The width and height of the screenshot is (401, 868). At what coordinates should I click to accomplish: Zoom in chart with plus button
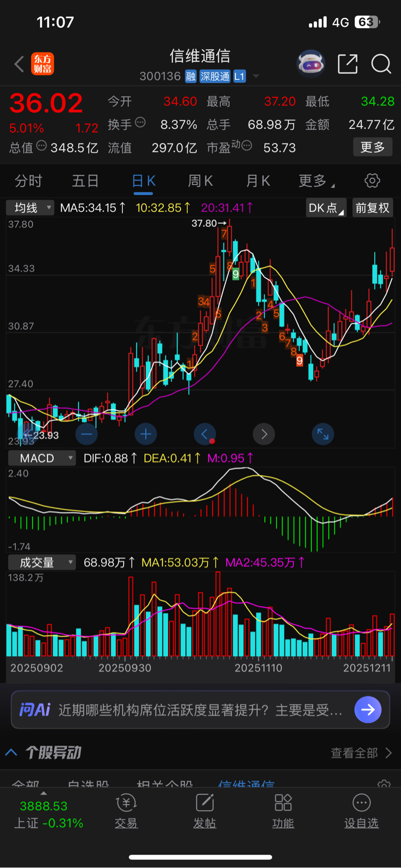pos(146,434)
